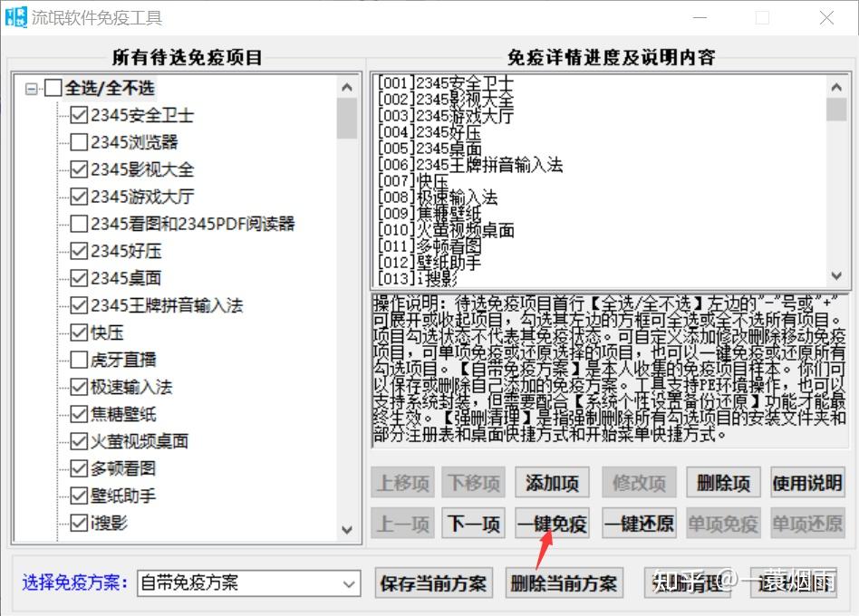859x616 pixels.
Task: Tick the 全选/全不选 checkbox
Action: click(53, 88)
